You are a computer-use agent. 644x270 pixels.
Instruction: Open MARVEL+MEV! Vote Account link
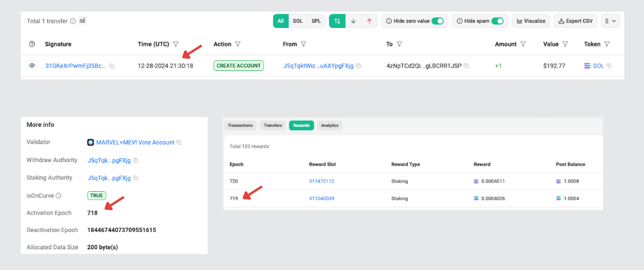[135, 143]
